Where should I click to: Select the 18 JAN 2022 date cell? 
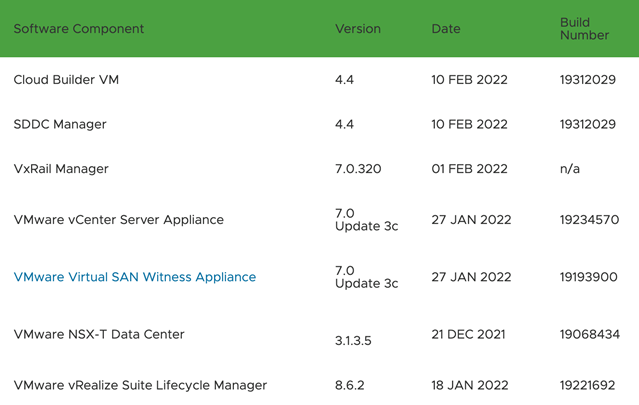[469, 385]
